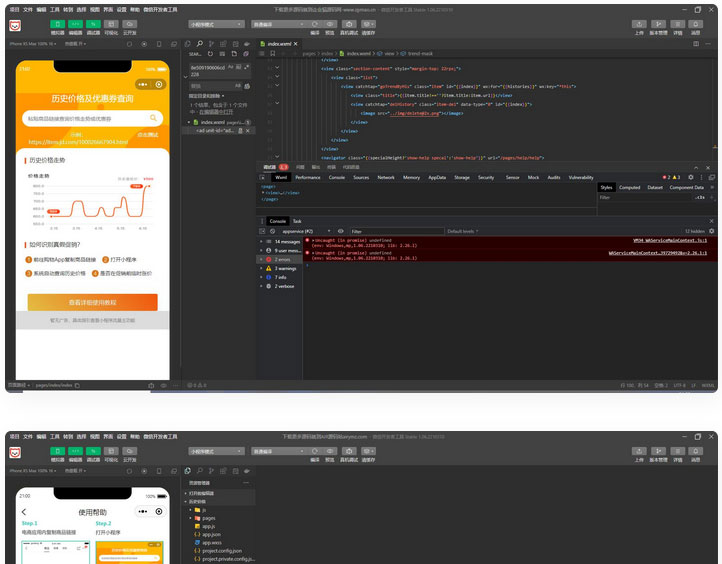This screenshot has height=564, width=722.
Task: Toggle the 3 warnings console filter
Action: click(x=285, y=268)
